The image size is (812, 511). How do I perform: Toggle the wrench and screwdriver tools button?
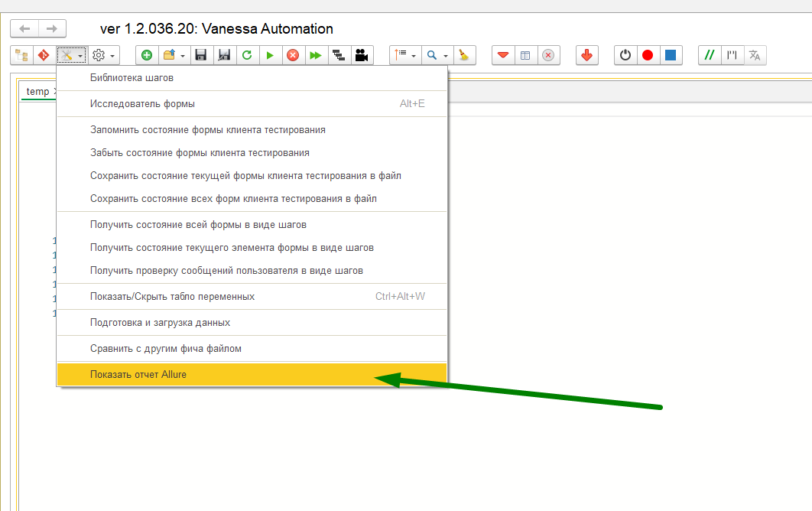[x=71, y=55]
